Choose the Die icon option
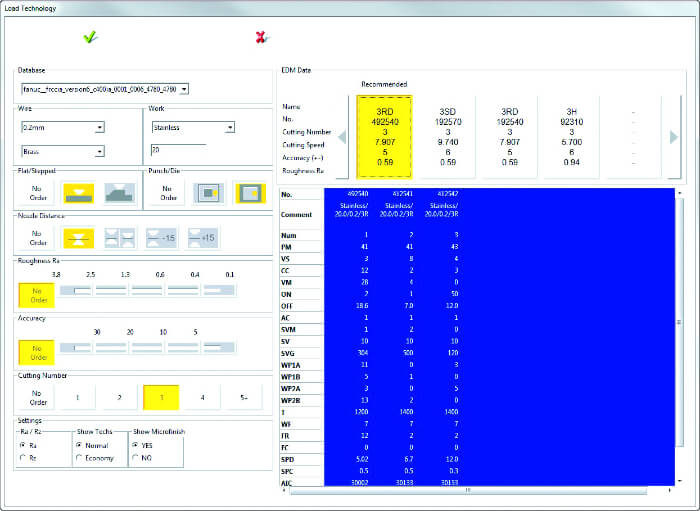The image size is (700, 511). (x=250, y=193)
